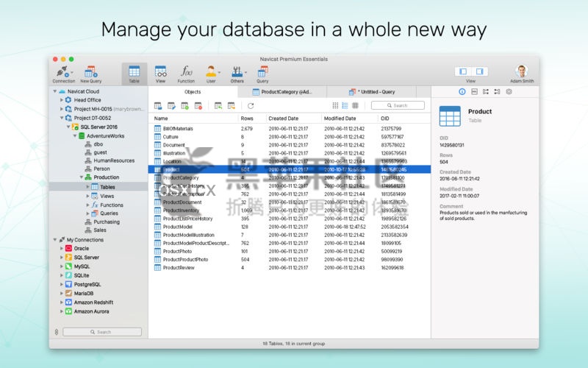
Task: Open the Query toolbar icon
Action: [262, 74]
